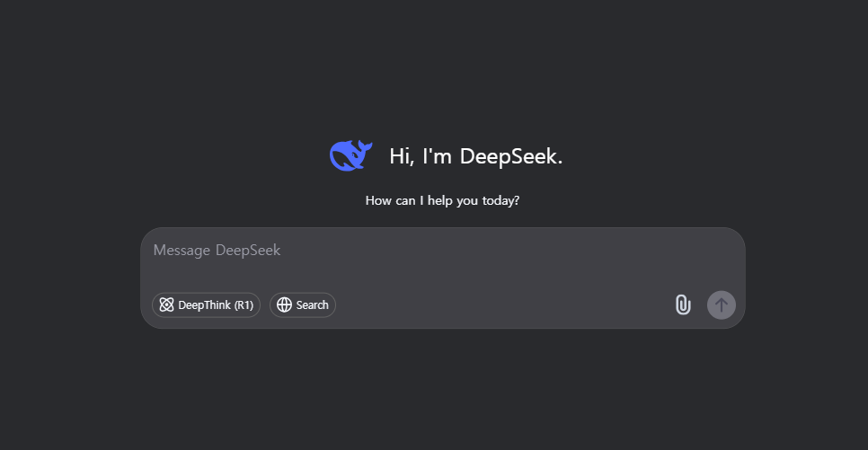Enable the Search web option
The image size is (868, 450).
(302, 305)
